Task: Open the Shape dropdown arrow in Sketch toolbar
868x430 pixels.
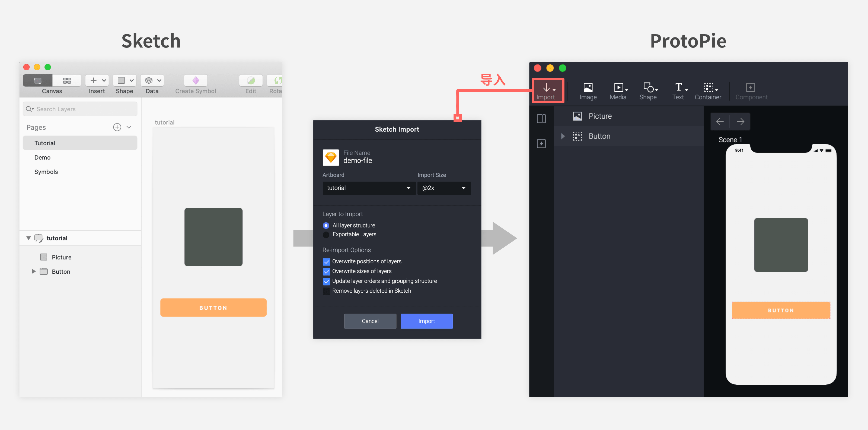Action: [x=132, y=80]
